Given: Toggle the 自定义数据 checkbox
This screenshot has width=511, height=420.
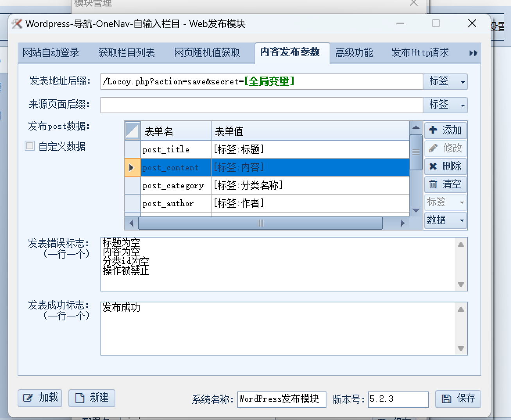Looking at the screenshot, I should click(x=30, y=146).
